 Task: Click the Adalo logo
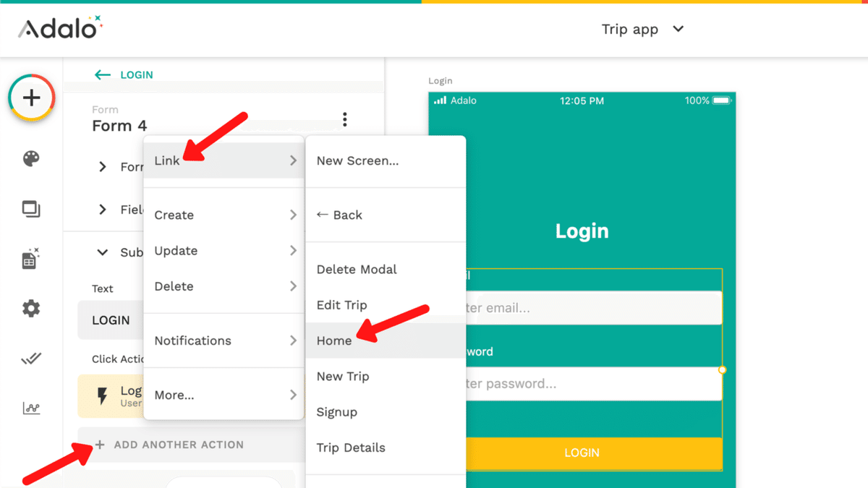click(x=61, y=27)
